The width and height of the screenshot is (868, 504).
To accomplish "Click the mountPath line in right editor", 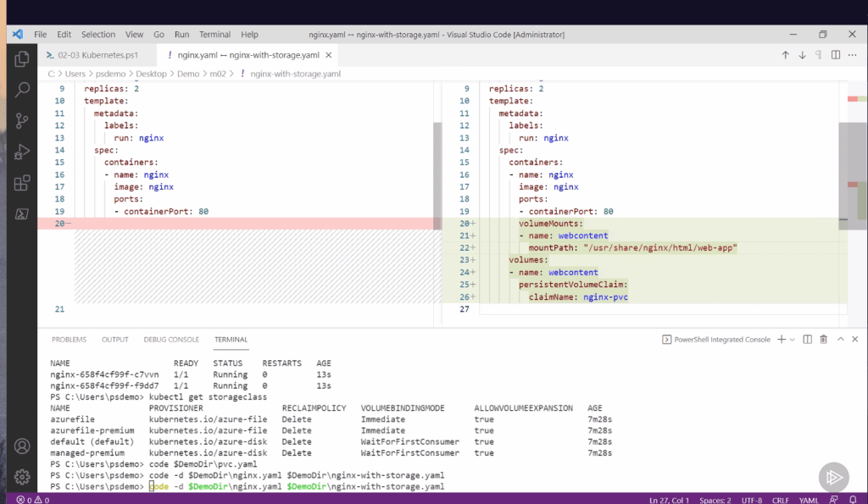I will (x=632, y=248).
